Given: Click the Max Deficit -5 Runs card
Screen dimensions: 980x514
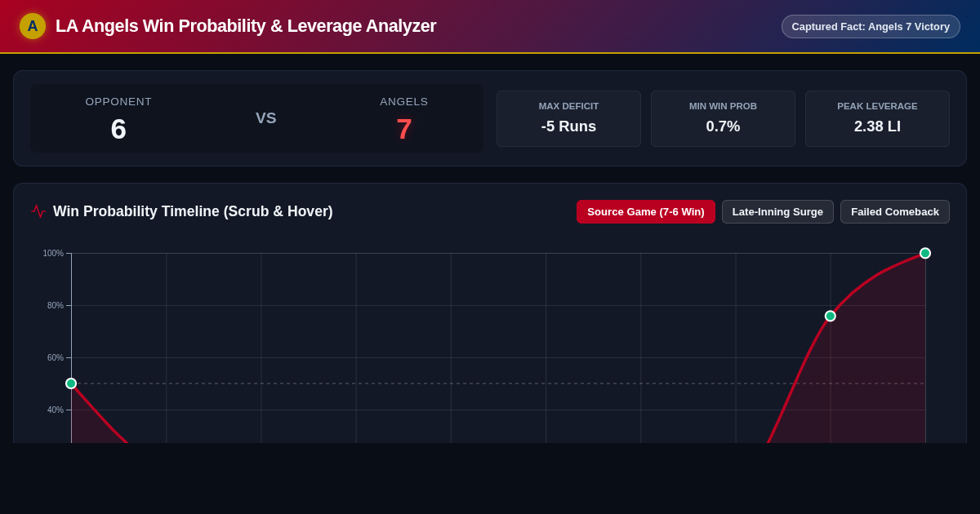Looking at the screenshot, I should coord(568,118).
